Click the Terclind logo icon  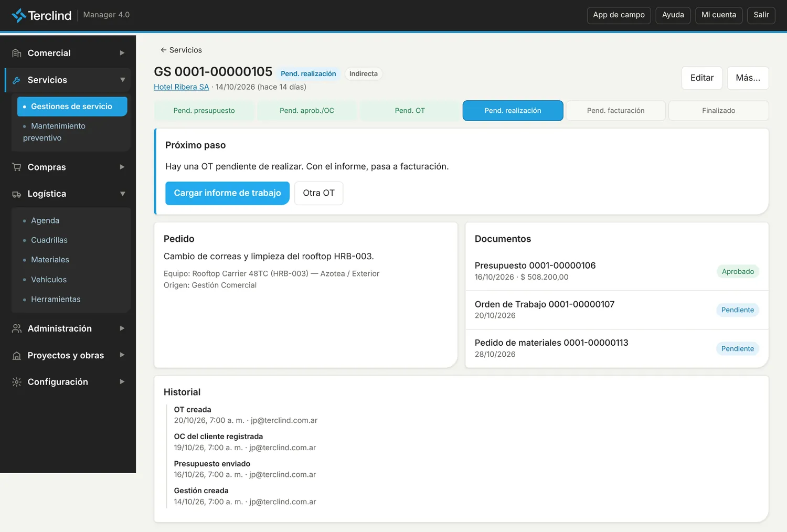[19, 15]
